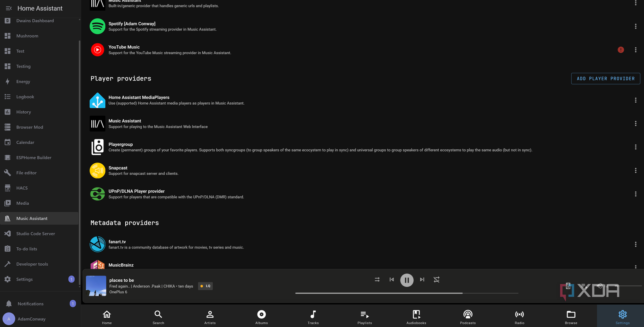Click the places to be album thumbnail
644x327 pixels.
96,286
